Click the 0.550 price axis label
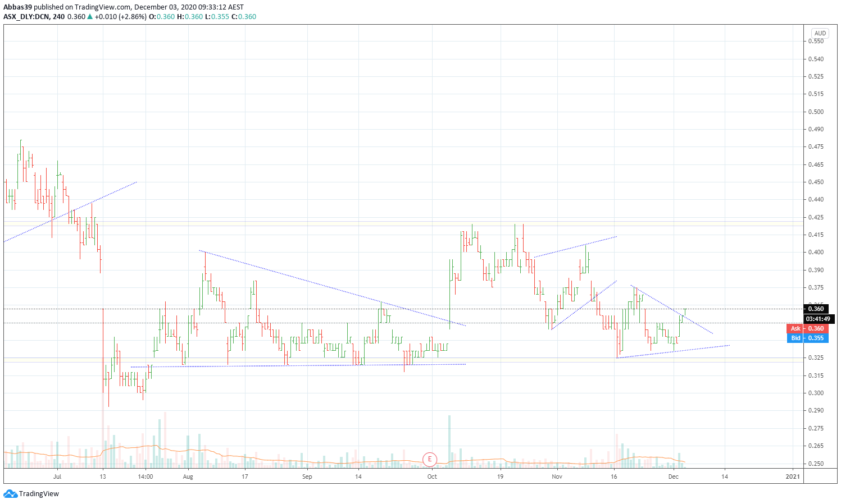The height and width of the screenshot is (504, 841). (x=816, y=41)
